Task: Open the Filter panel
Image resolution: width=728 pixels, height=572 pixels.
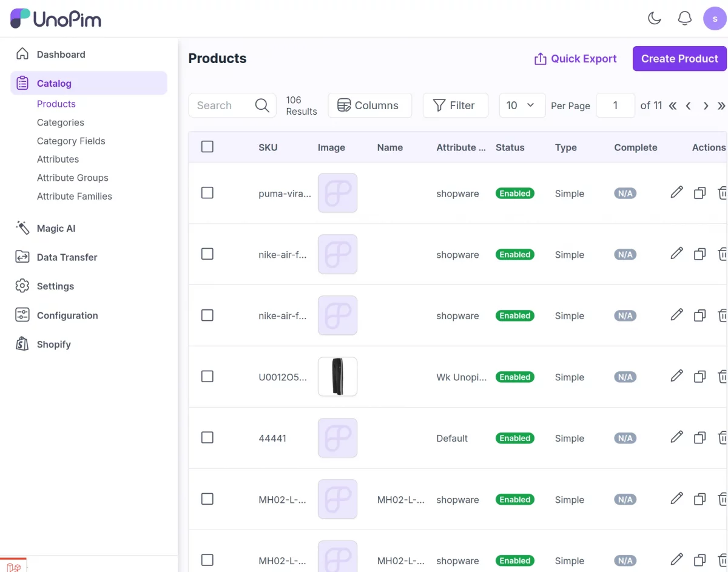Action: [455, 106]
